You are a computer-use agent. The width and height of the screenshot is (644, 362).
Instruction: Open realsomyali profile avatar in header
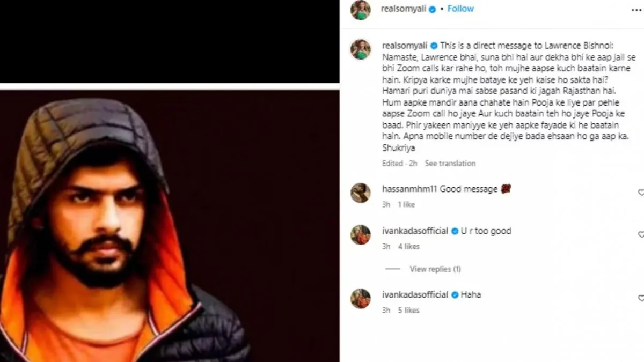[360, 10]
